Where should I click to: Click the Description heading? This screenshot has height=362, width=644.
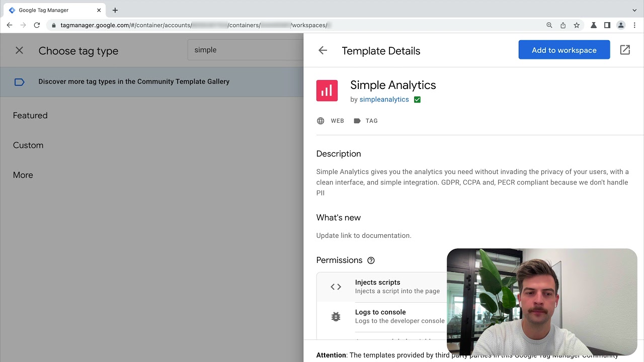[x=339, y=154]
